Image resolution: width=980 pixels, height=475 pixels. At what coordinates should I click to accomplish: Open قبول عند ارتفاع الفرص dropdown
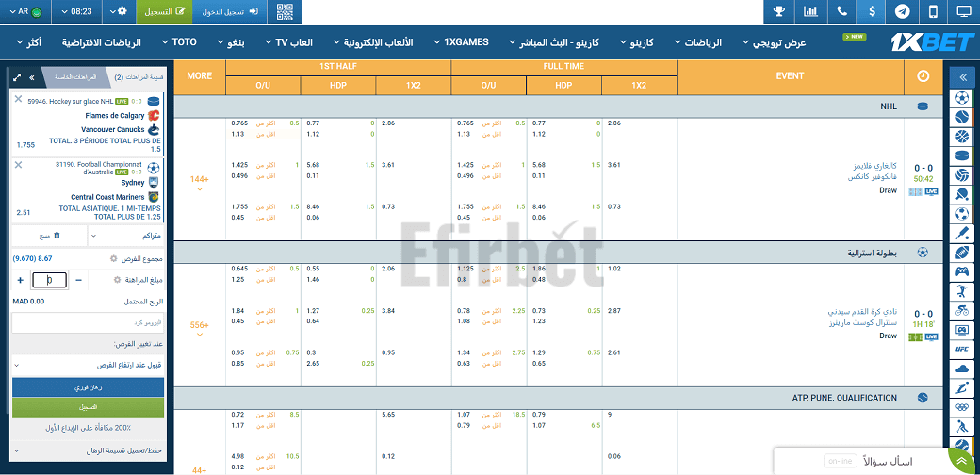pos(89,365)
